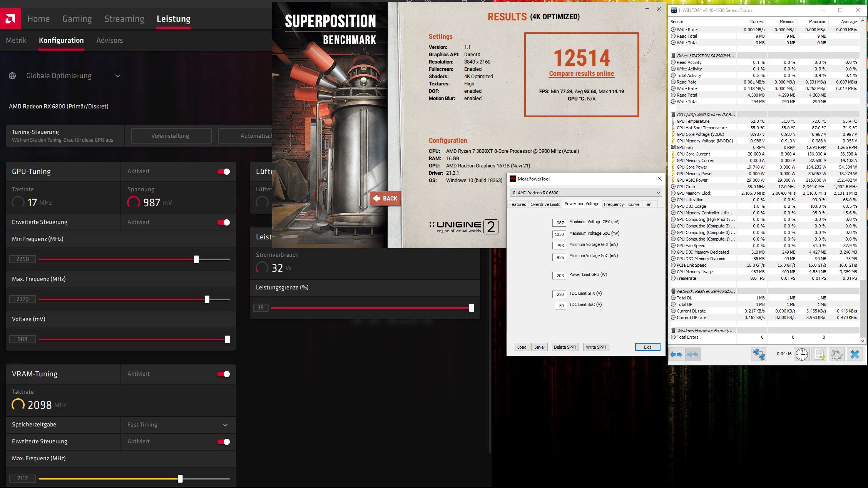Click the Maximum column header in HWiNFO
This screenshot has height=488, width=868.
813,22
